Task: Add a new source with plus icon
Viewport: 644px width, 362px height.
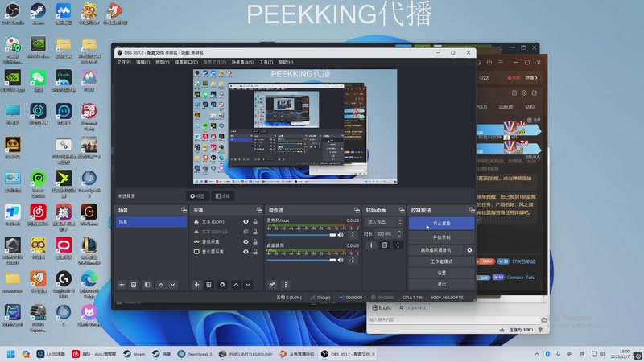Action: coord(196,285)
